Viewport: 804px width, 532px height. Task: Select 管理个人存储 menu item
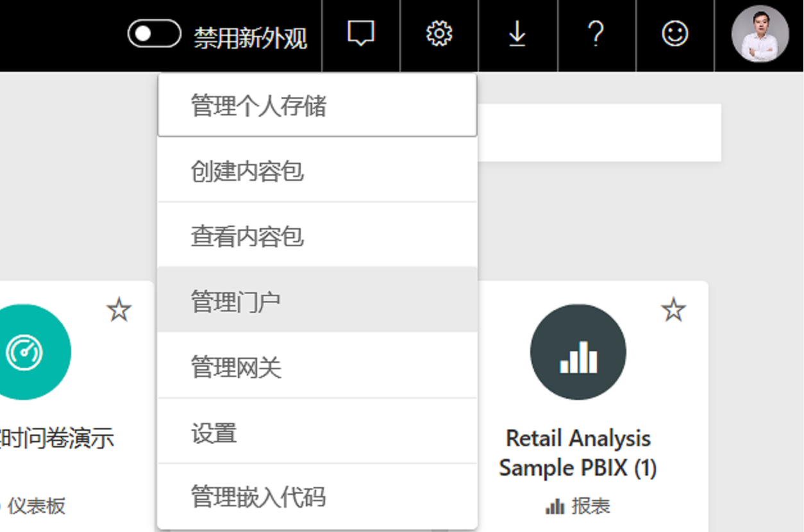click(x=317, y=105)
